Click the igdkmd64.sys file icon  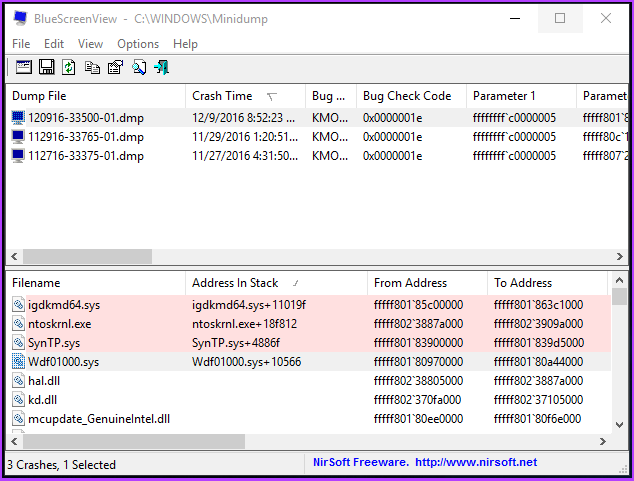pyautogui.click(x=18, y=304)
